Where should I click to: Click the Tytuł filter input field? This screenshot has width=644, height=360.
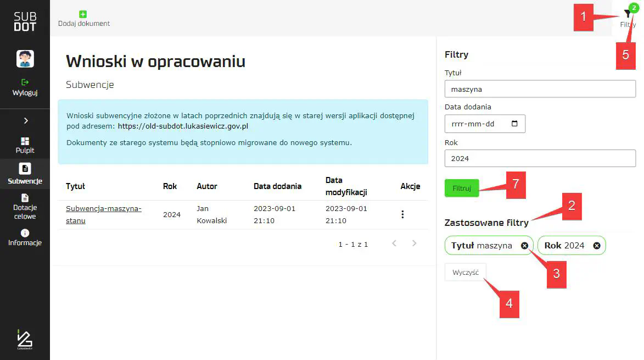[540, 89]
